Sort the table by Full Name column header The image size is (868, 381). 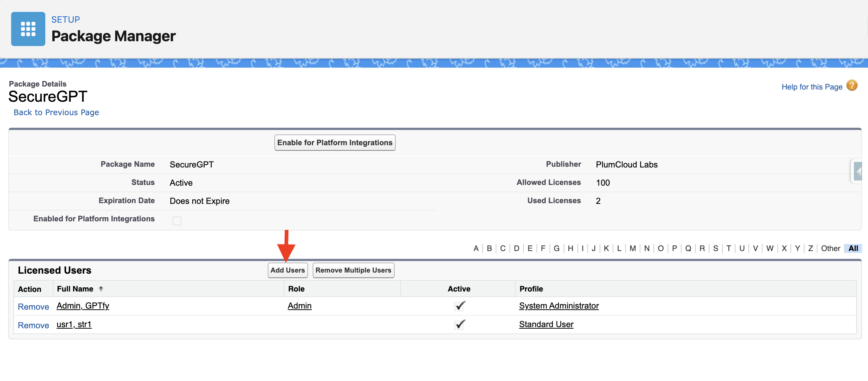pyautogui.click(x=75, y=289)
